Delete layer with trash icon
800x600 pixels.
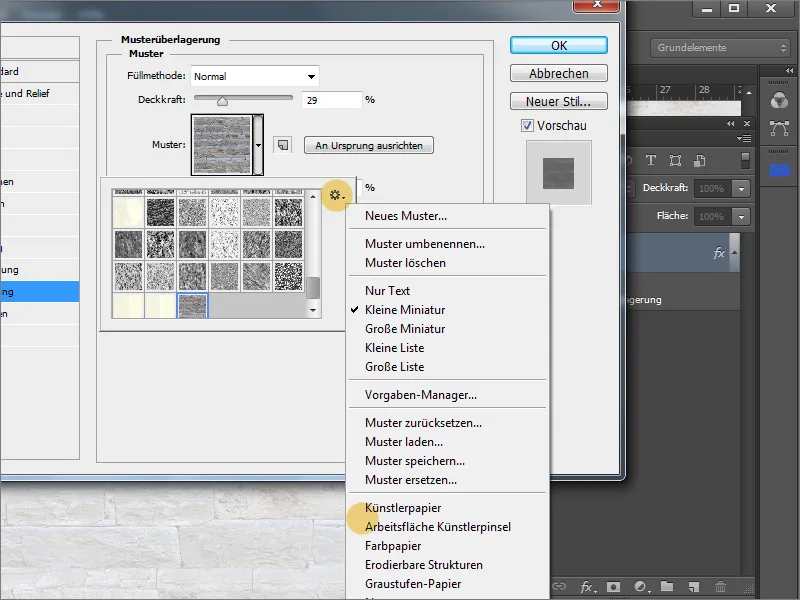720,585
